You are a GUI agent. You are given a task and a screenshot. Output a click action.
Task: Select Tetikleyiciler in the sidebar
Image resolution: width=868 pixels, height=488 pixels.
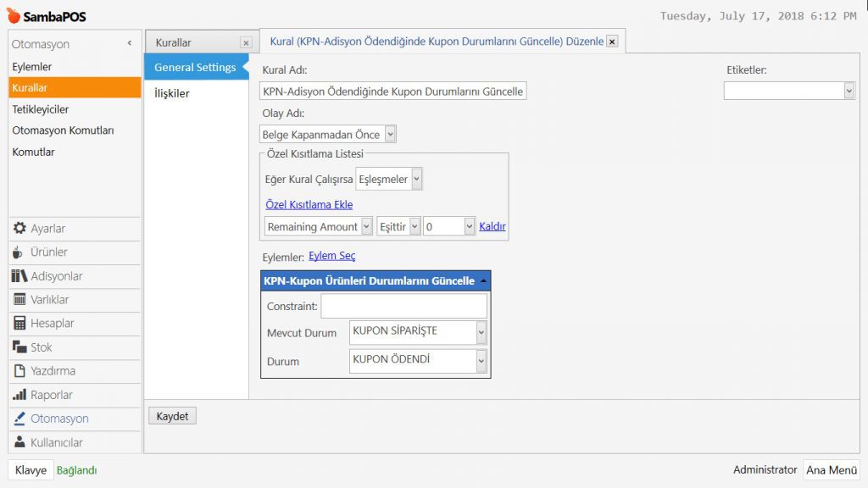[41, 109]
